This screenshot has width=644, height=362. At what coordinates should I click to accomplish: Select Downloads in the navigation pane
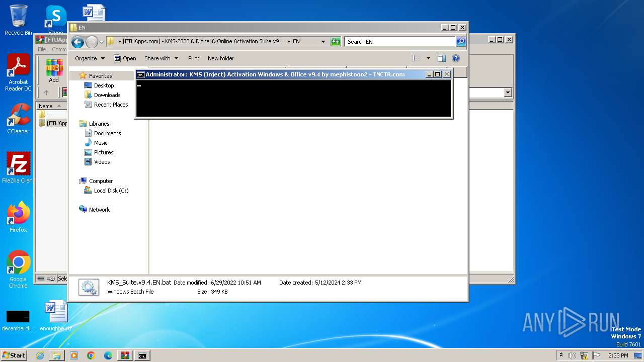click(102, 95)
